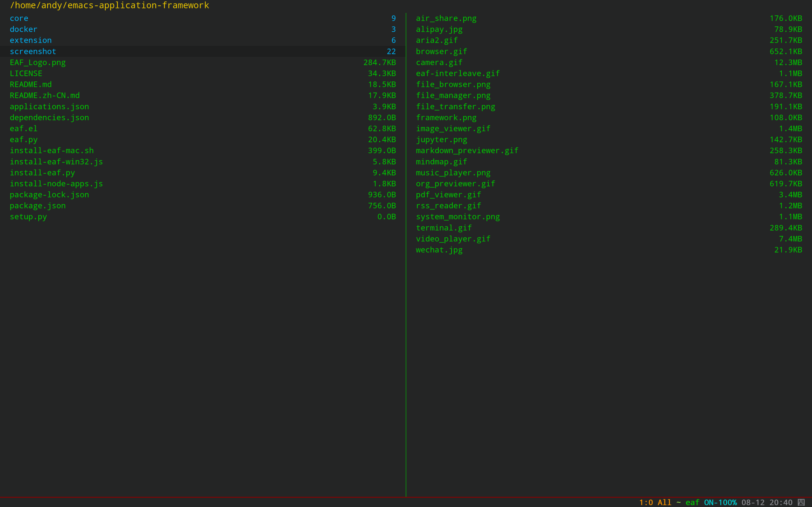This screenshot has width=812, height=507.
Task: Click the ON-100% status indicator
Action: (x=720, y=502)
